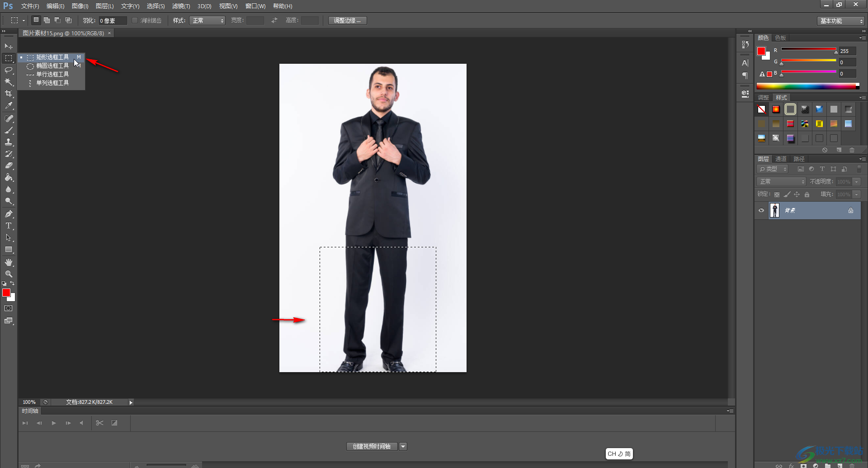This screenshot has width=868, height=468.
Task: Select the Lasso tool
Action: (9, 70)
